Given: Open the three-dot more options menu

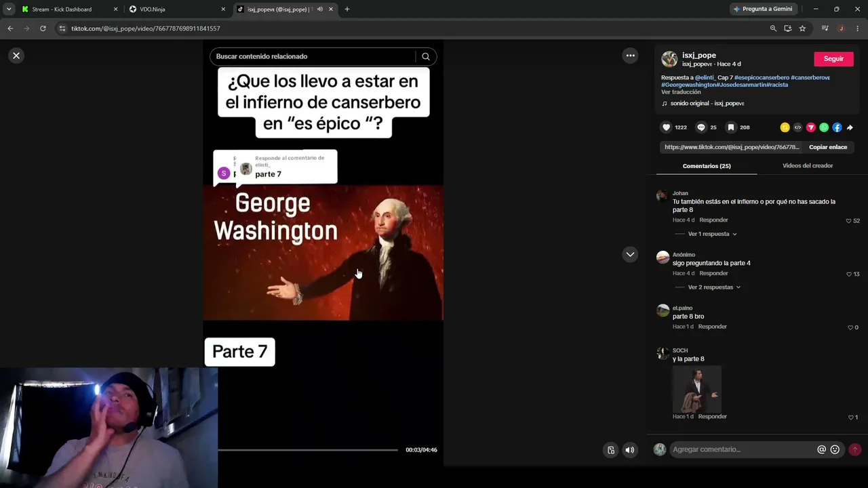Looking at the screenshot, I should pyautogui.click(x=630, y=56).
